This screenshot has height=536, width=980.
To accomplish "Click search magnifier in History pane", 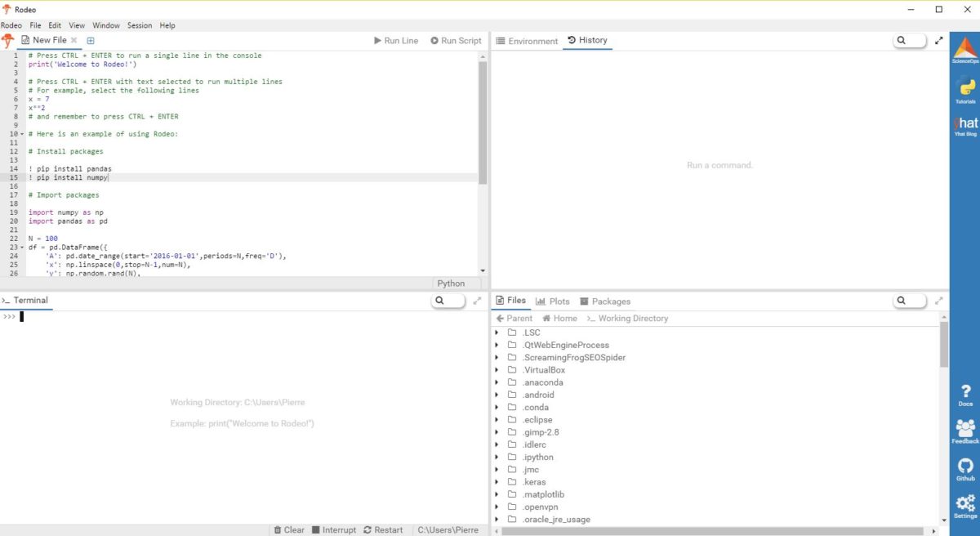I will tap(902, 40).
